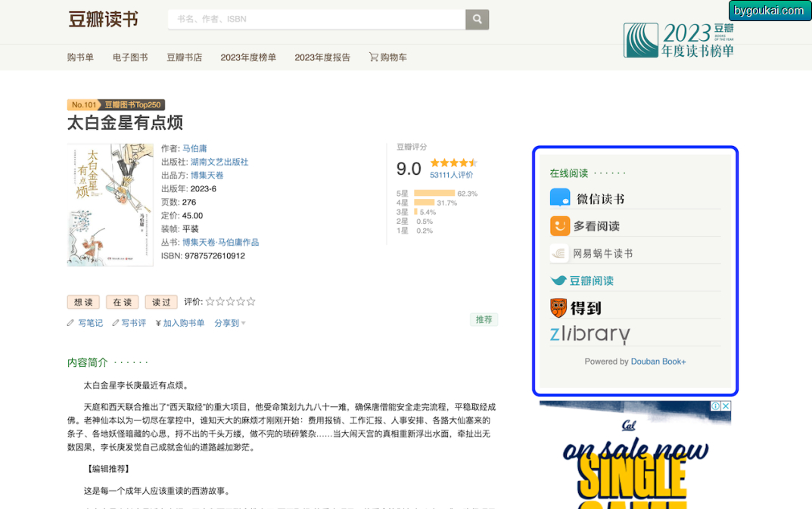The width and height of the screenshot is (812, 509).
Task: Open NetEase Snail Reading (网易蜗牛读书) icon
Action: point(558,253)
